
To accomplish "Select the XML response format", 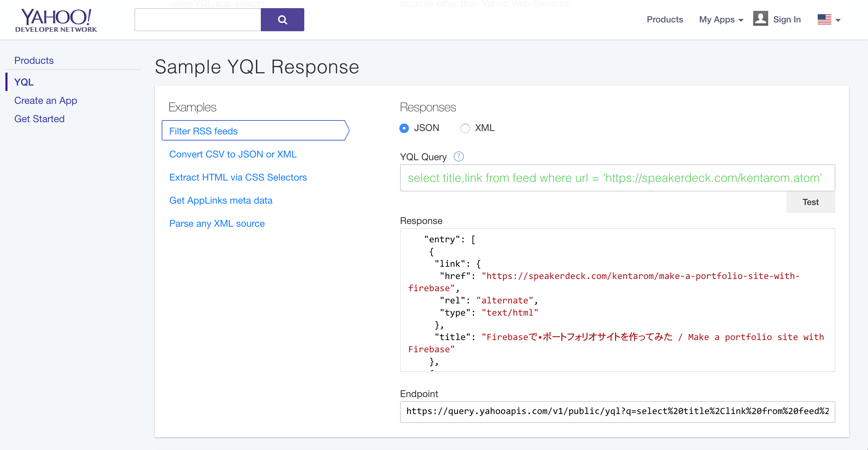I will (x=465, y=128).
